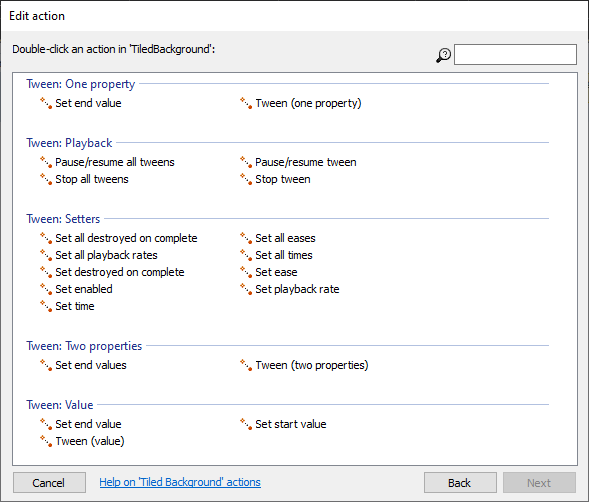Viewport: 589px width, 502px height.
Task: Click the magnifier search icon
Action: tap(443, 55)
